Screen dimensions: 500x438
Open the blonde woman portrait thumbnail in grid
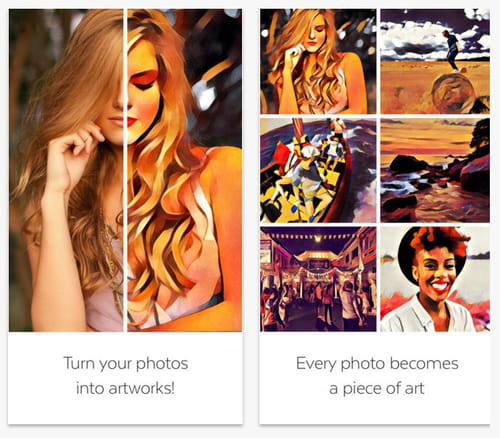pos(318,61)
